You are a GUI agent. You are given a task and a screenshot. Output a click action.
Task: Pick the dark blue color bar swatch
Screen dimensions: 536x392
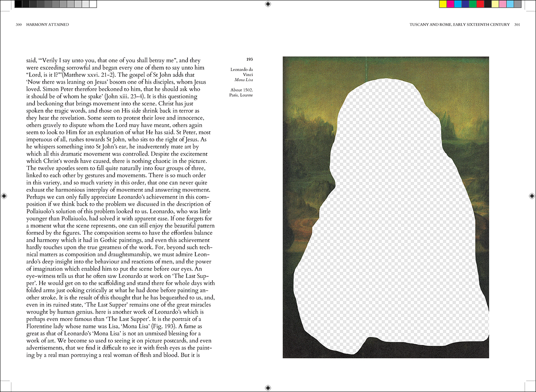[x=465, y=4]
